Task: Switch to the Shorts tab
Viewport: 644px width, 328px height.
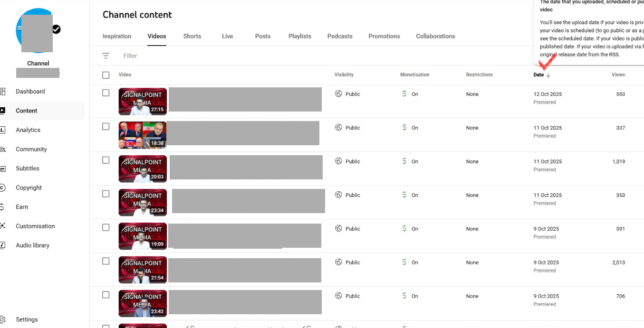Action: click(192, 36)
